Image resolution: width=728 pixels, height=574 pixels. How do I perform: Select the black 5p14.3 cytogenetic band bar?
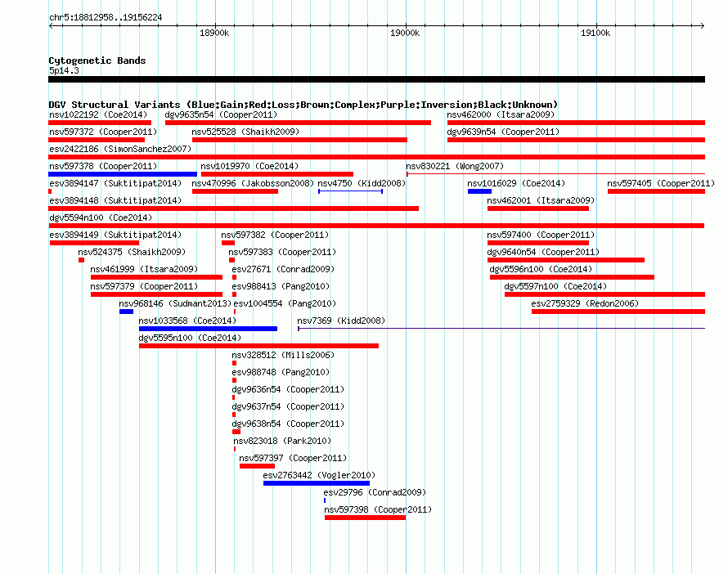(376, 79)
